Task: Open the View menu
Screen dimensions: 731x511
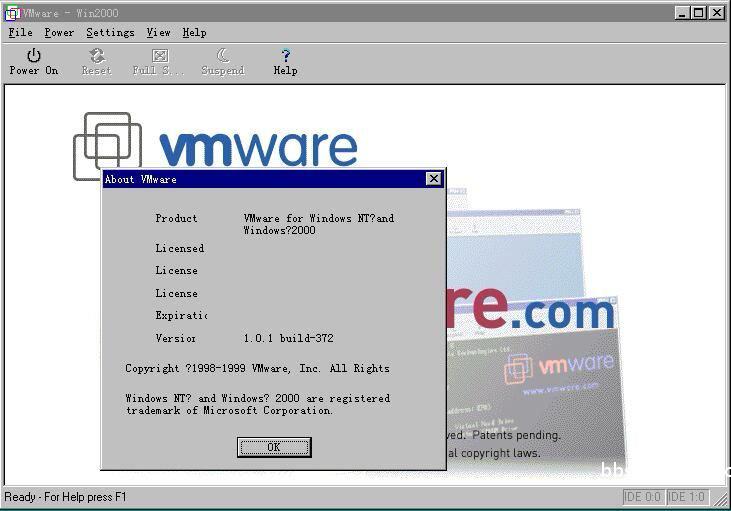Action: pyautogui.click(x=159, y=33)
